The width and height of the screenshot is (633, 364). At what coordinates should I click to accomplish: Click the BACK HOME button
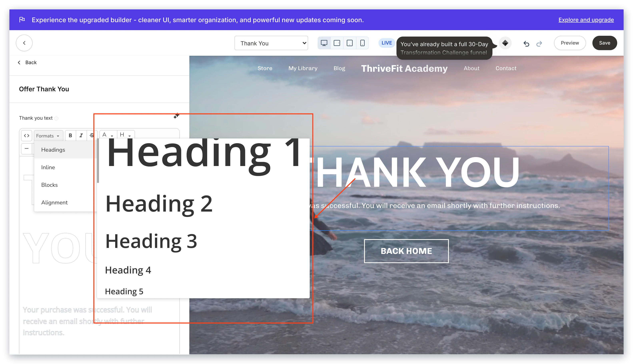(406, 251)
